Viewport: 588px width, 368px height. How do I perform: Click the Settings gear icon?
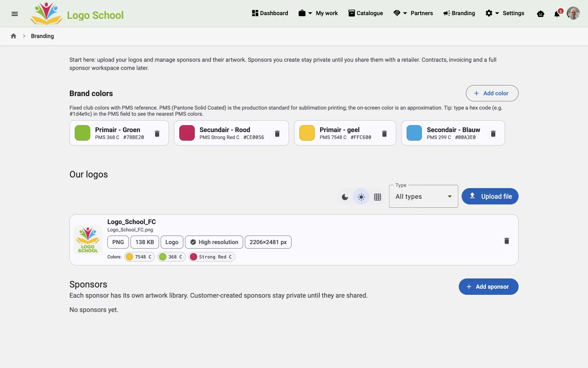[489, 13]
